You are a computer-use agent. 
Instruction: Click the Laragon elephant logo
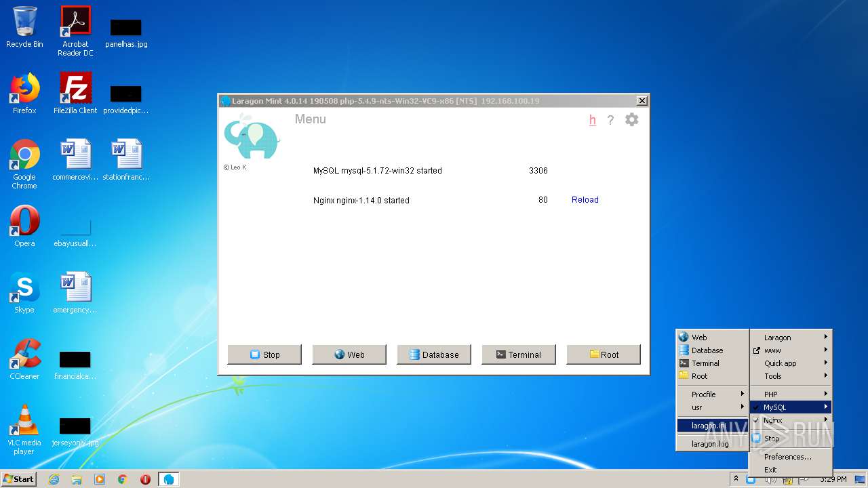(252, 136)
